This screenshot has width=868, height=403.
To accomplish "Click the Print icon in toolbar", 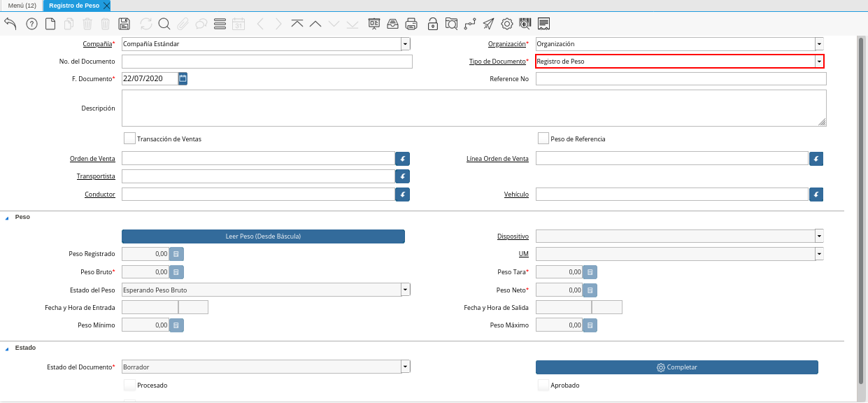I will click(x=411, y=24).
